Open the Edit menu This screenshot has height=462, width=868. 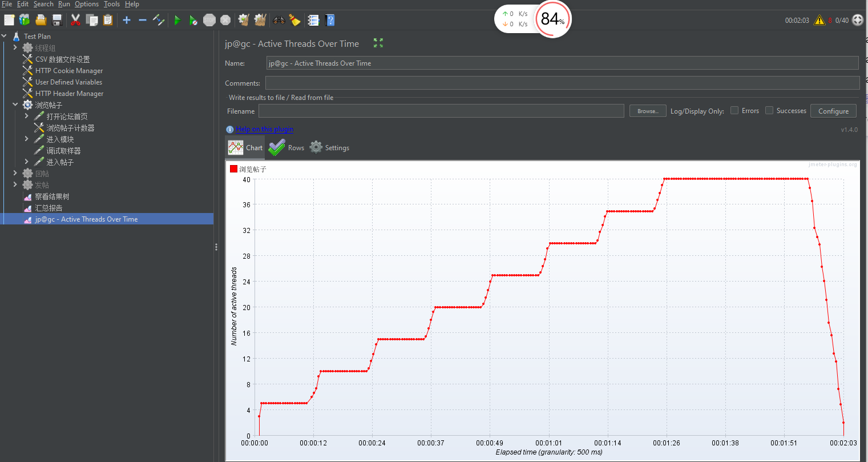[x=23, y=4]
